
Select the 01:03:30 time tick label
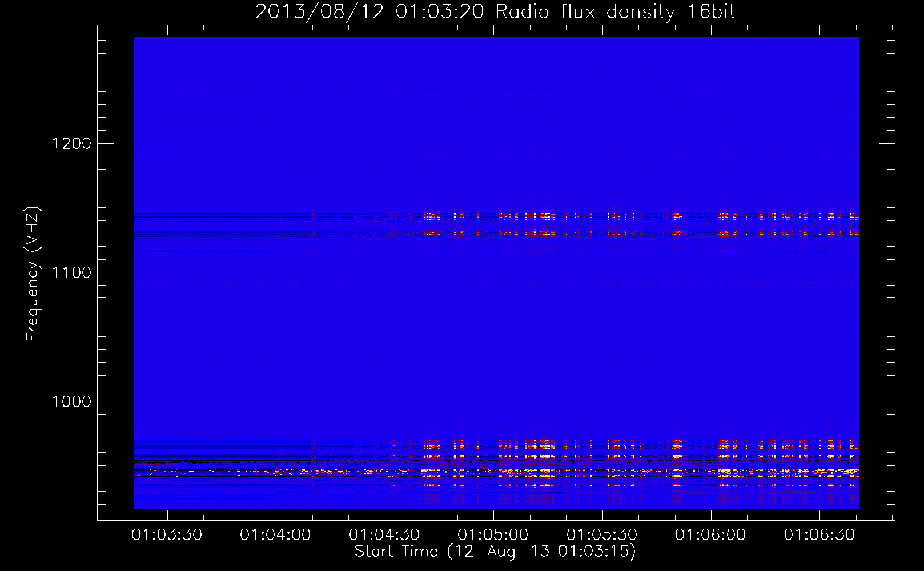pyautogui.click(x=167, y=535)
